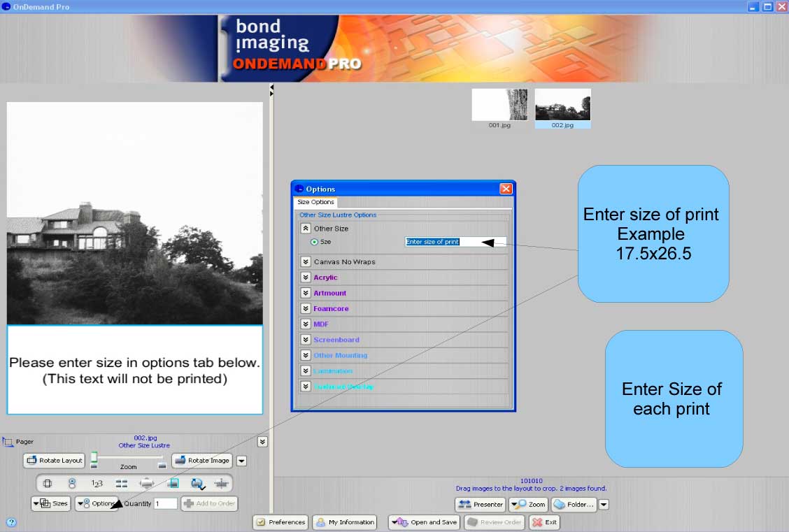Click the four-rectangle grid layout icon
This screenshot has height=532, width=789.
pos(122,483)
